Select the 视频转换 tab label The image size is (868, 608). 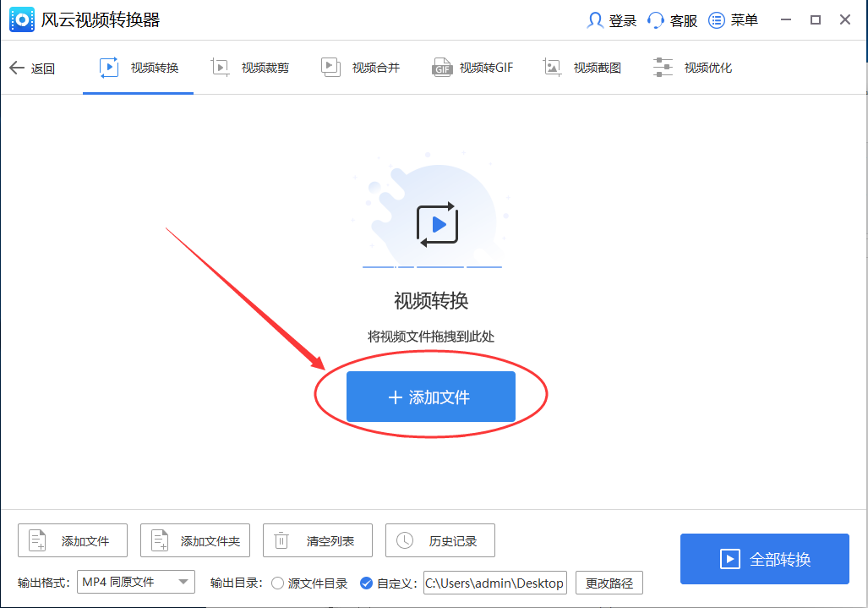pos(155,68)
